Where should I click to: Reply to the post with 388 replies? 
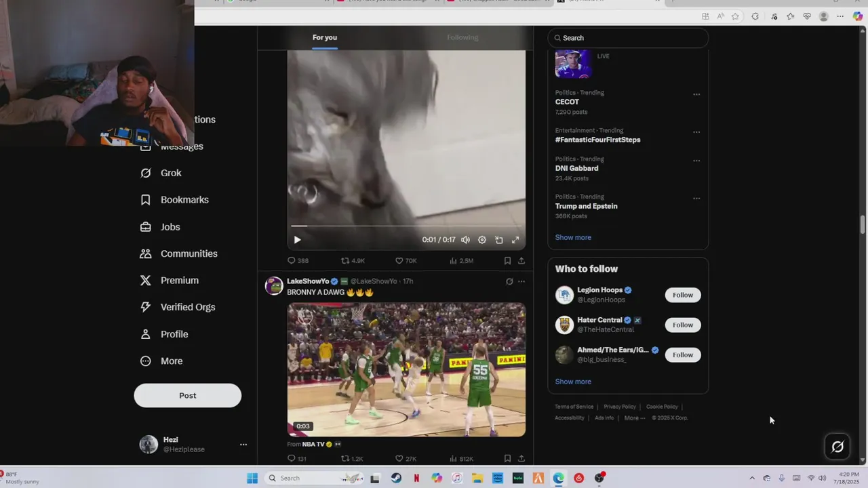[x=298, y=260]
